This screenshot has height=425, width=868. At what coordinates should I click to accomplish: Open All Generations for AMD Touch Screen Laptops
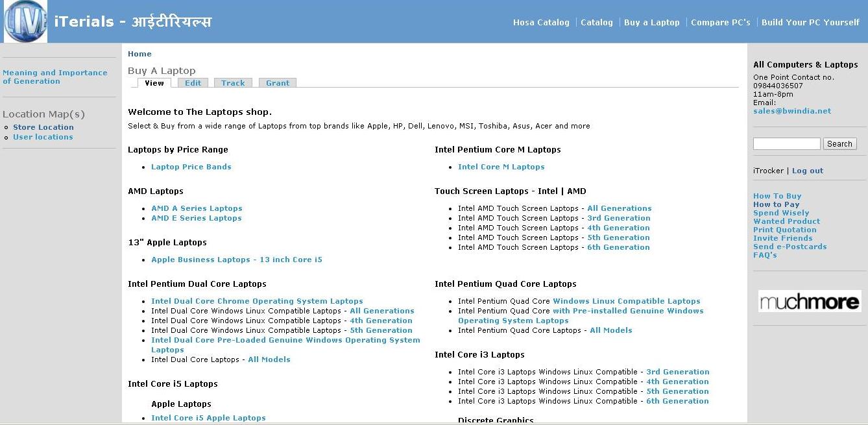tap(620, 208)
